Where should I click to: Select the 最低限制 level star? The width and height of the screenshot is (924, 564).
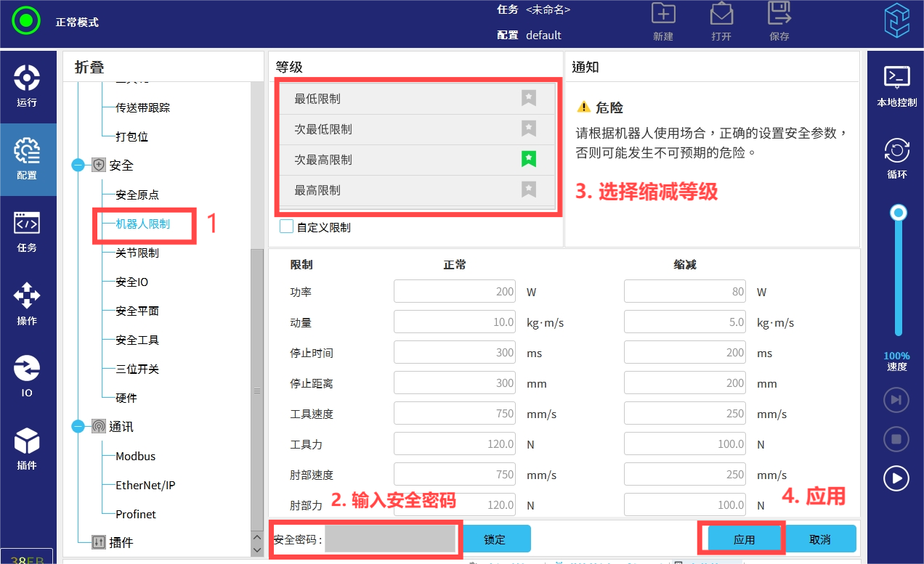pos(529,99)
